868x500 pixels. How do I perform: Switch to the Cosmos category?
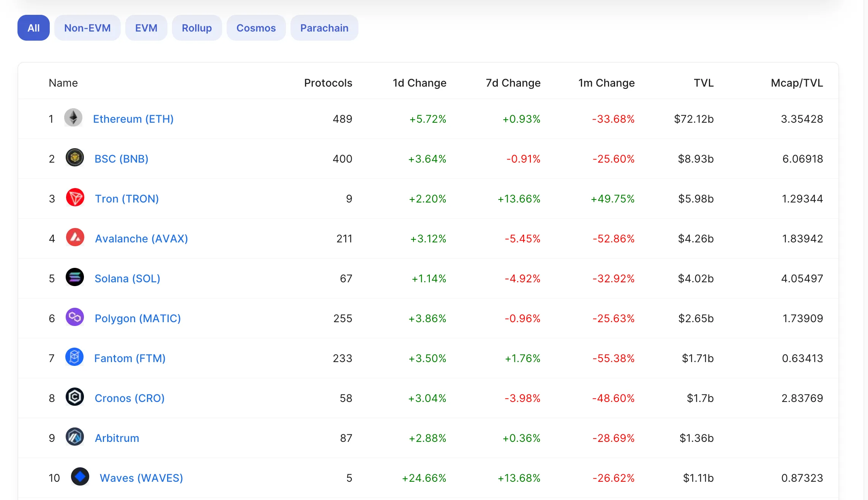click(256, 28)
